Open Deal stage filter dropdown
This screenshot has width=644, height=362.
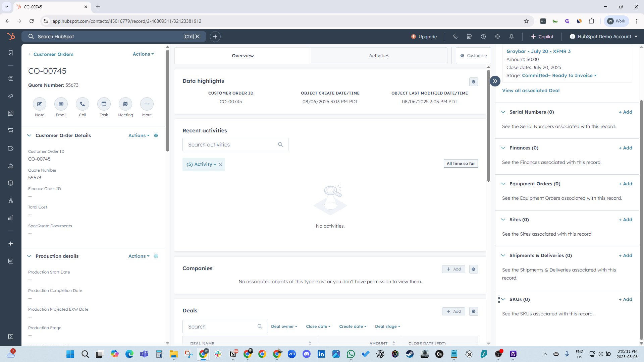tap(387, 326)
